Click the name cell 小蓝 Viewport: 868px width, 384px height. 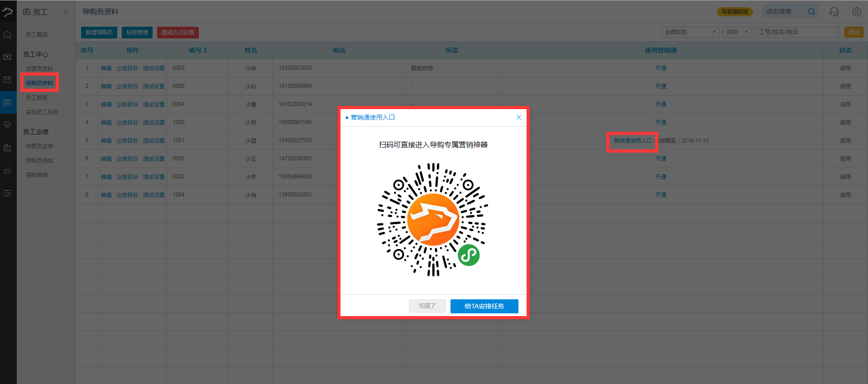pyautogui.click(x=251, y=141)
